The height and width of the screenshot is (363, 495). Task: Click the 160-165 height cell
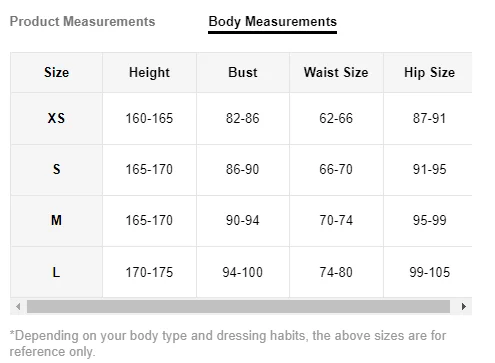click(149, 118)
